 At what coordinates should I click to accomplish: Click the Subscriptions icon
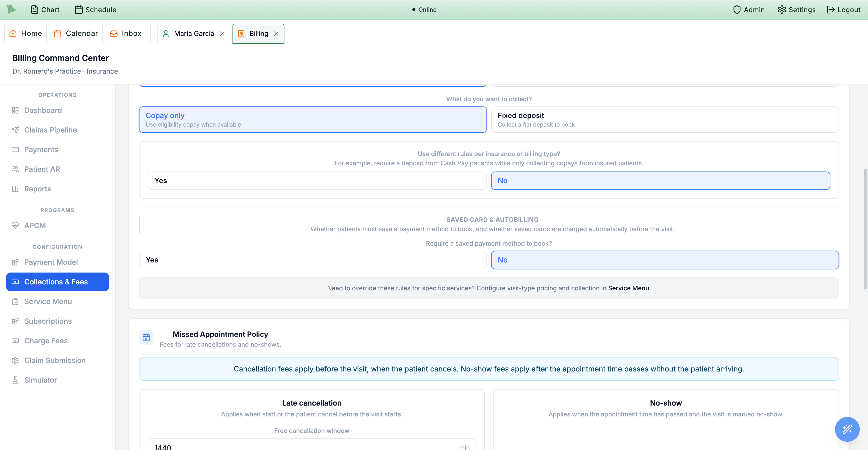(x=15, y=321)
